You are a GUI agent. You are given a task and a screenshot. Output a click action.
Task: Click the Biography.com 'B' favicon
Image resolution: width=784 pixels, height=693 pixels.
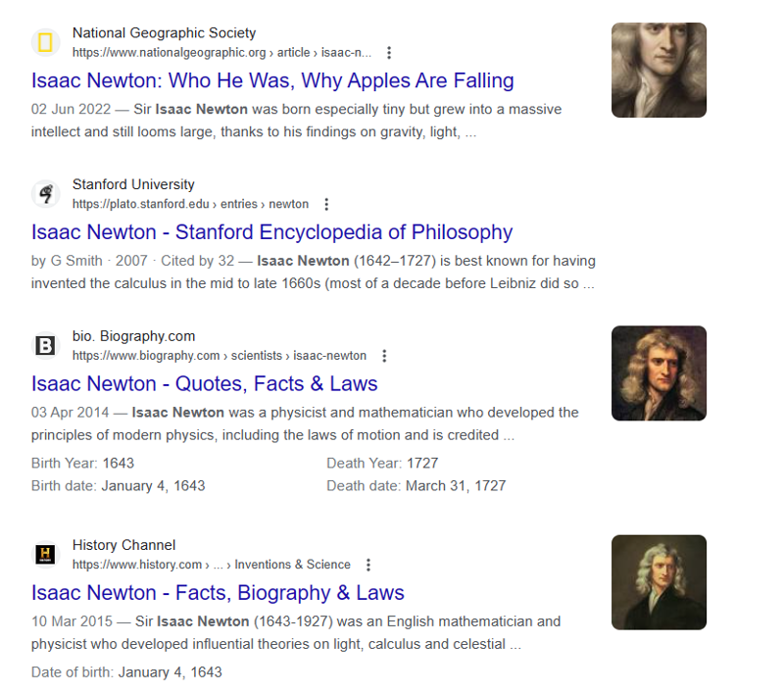[45, 345]
